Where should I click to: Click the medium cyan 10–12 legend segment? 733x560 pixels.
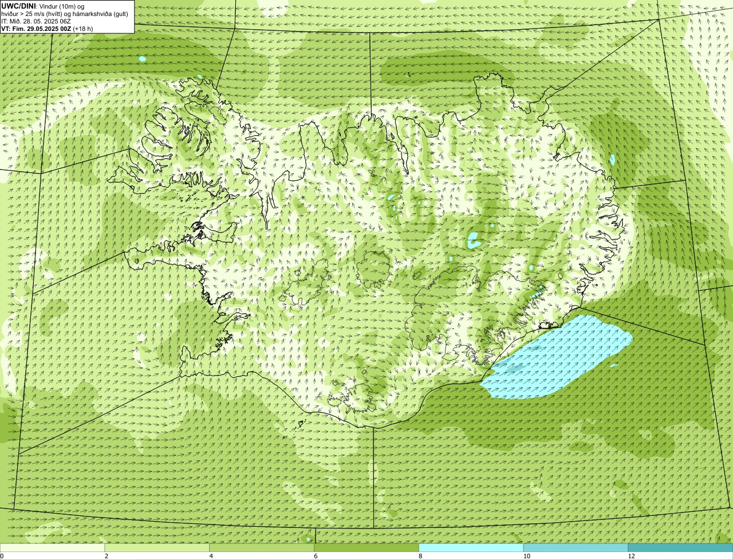click(x=576, y=547)
